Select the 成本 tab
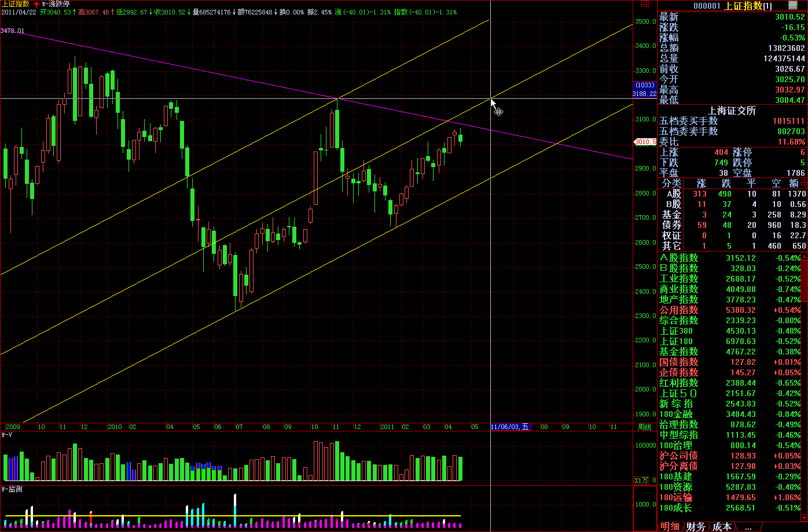 pyautogui.click(x=722, y=527)
